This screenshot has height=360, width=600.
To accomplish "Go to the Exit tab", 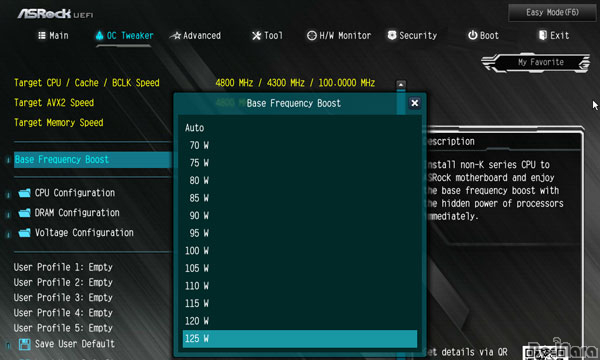I will 554,36.
